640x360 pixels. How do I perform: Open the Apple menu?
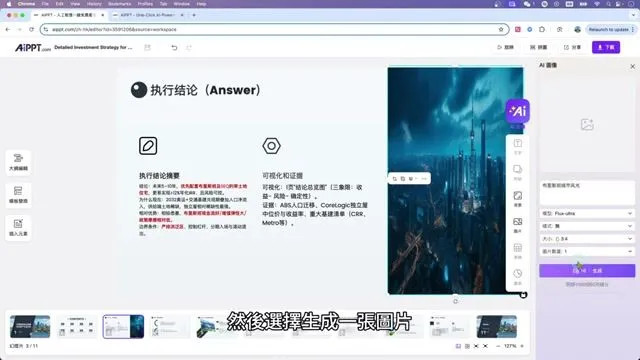click(x=9, y=4)
